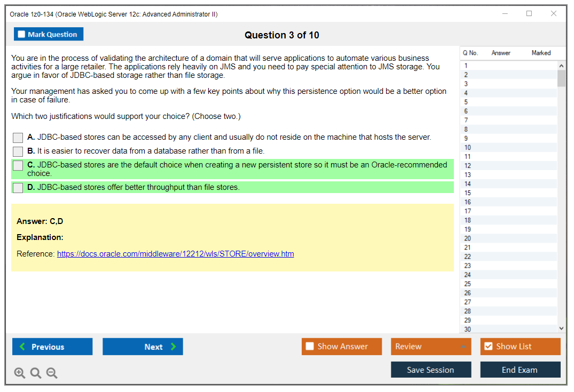Click the zoom in magnifier icon
The width and height of the screenshot is (574, 392).
pyautogui.click(x=19, y=373)
